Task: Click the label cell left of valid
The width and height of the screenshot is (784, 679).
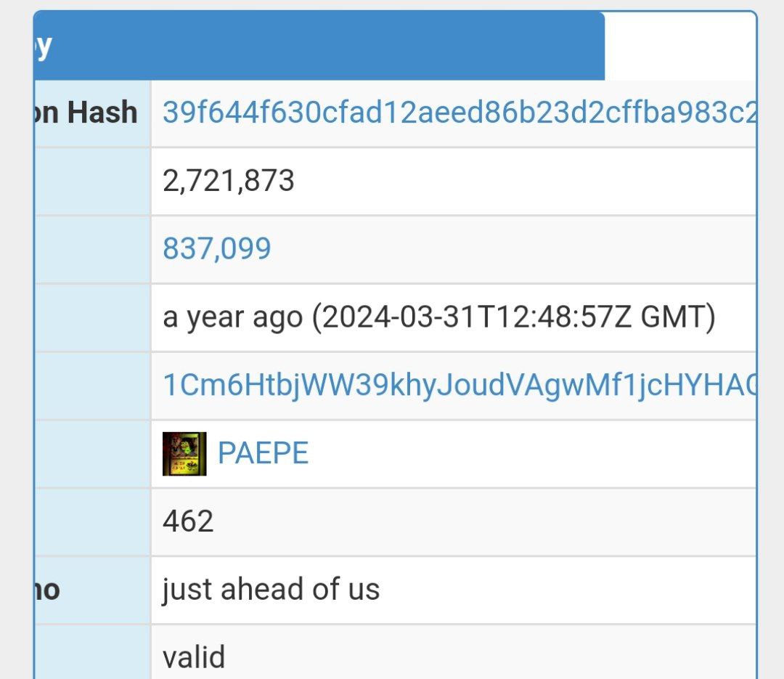Action: (92, 652)
